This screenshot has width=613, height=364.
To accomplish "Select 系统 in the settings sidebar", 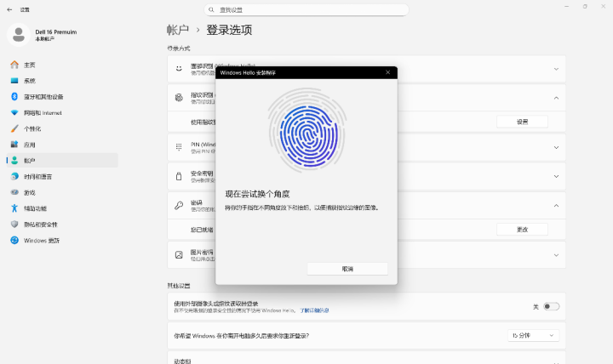I will (30, 81).
